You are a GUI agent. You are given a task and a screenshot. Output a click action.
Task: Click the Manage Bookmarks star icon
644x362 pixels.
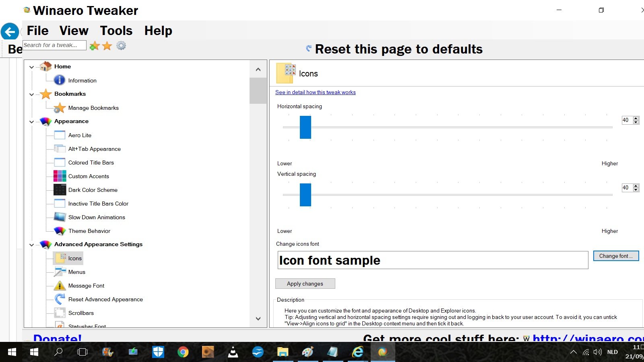pyautogui.click(x=60, y=108)
